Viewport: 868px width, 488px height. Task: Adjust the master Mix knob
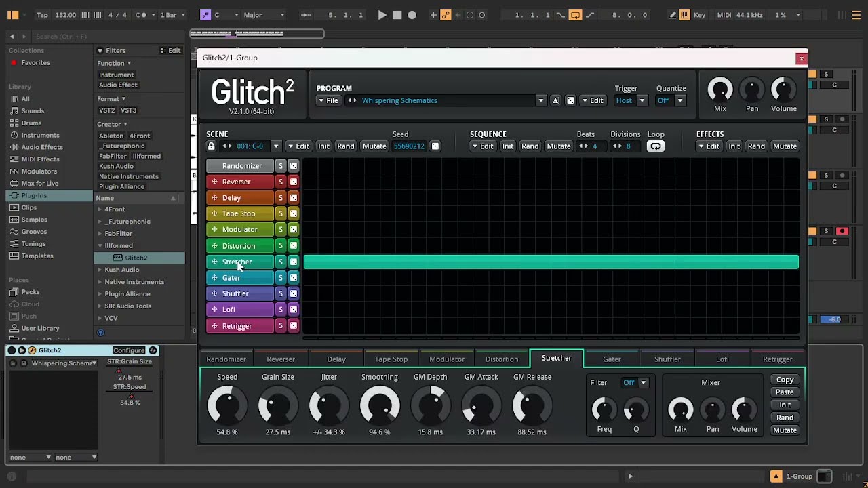click(720, 89)
